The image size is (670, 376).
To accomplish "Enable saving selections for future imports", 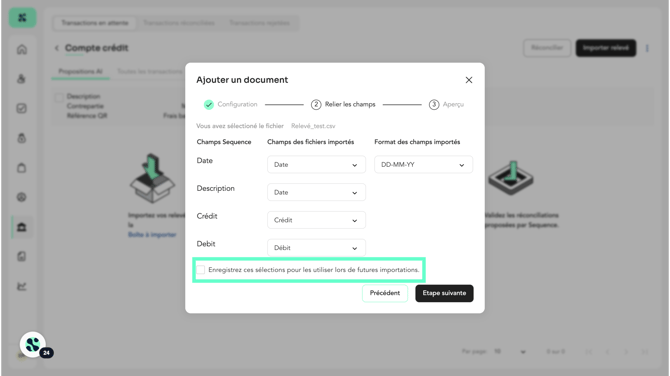I will pos(200,270).
